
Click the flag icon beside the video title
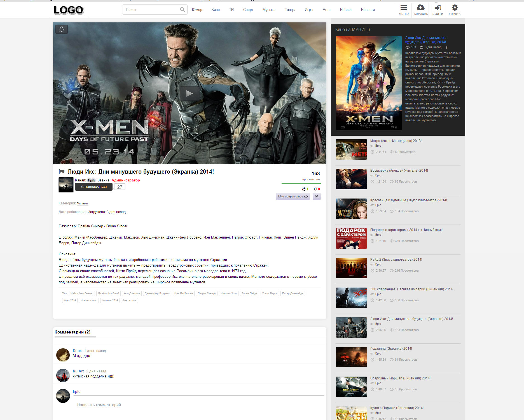(x=62, y=171)
